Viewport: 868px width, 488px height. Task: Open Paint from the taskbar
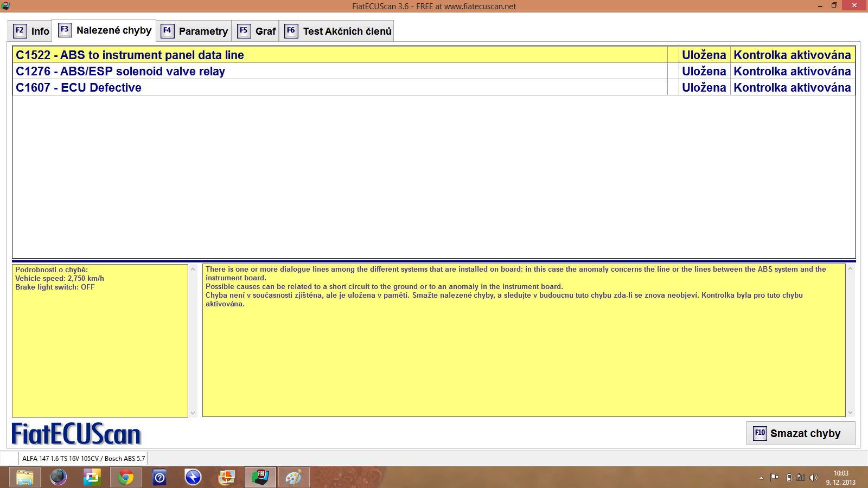click(293, 477)
